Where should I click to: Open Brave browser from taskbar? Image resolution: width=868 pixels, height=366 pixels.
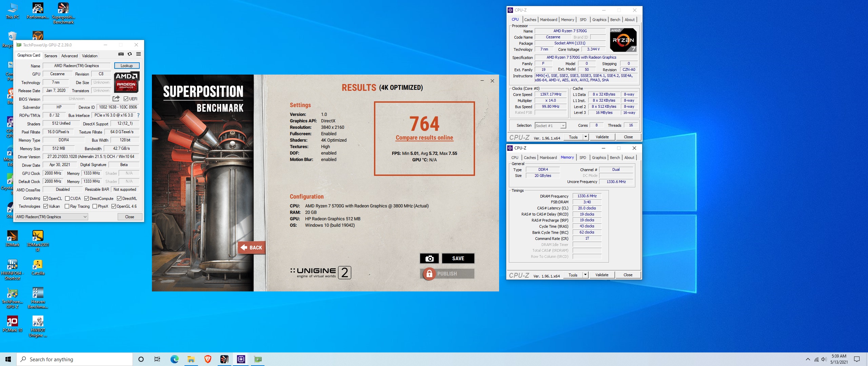point(208,359)
